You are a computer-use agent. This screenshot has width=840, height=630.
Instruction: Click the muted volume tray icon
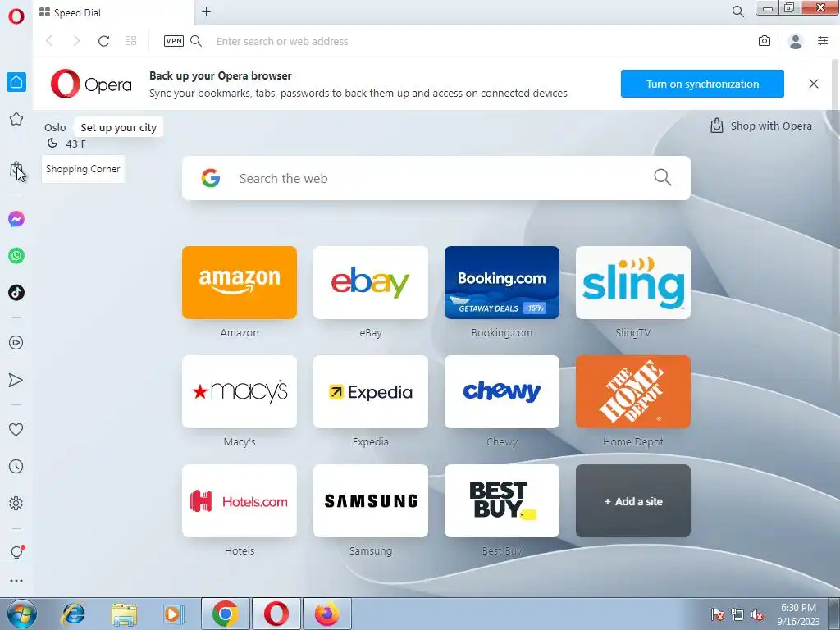[x=757, y=615]
